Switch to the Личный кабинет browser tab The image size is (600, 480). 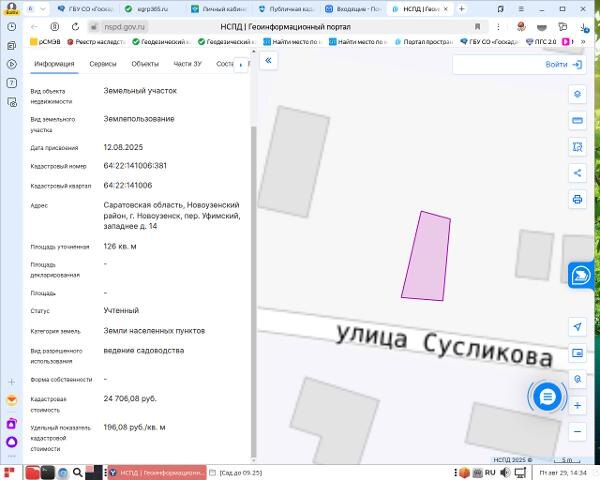[x=221, y=9]
